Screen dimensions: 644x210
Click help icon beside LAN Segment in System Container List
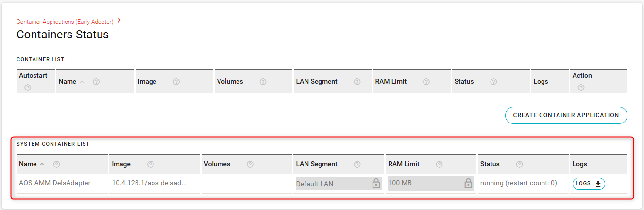[x=357, y=164]
